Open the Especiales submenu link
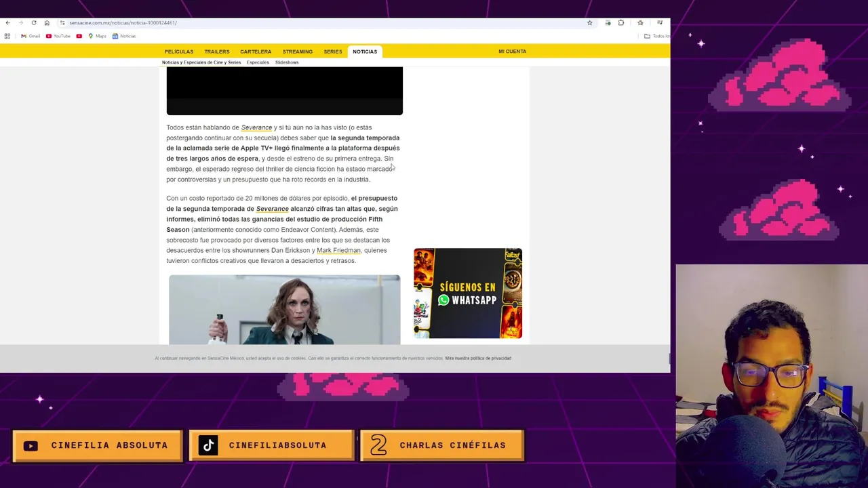 (258, 62)
